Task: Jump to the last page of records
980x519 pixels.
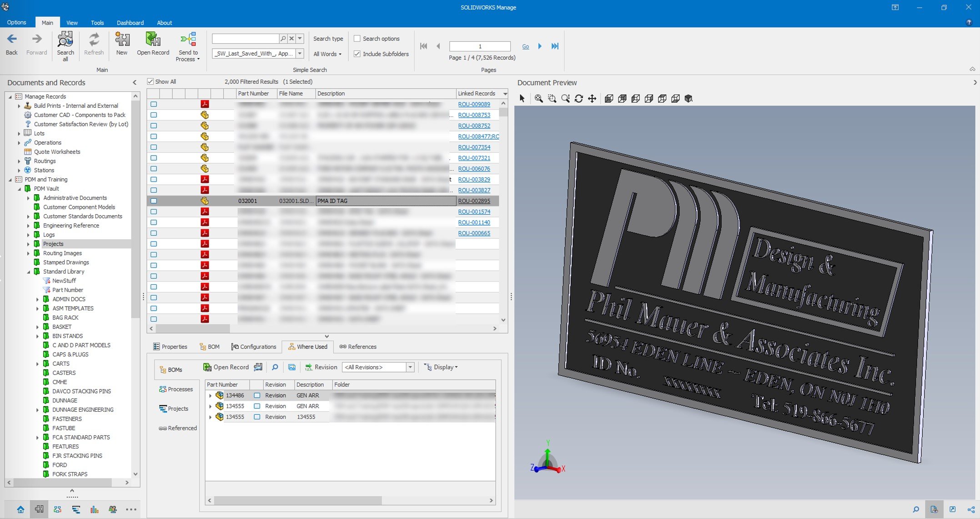Action: [555, 46]
